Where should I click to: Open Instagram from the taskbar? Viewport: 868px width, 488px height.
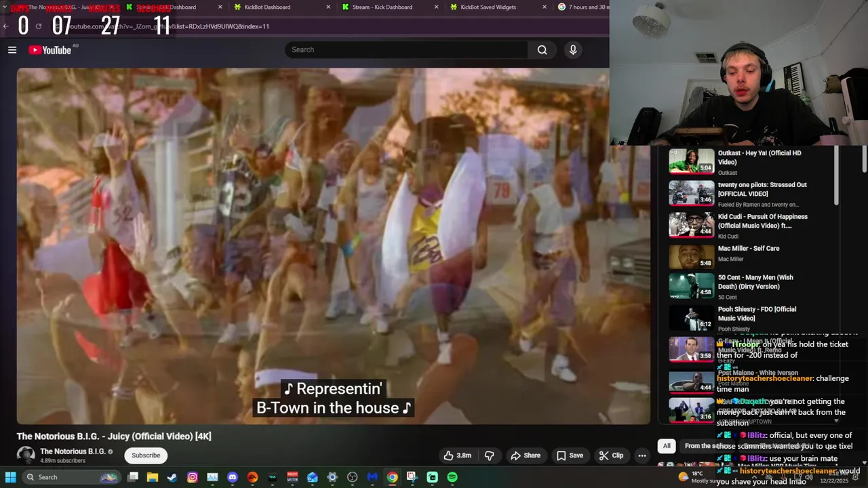[x=193, y=477]
